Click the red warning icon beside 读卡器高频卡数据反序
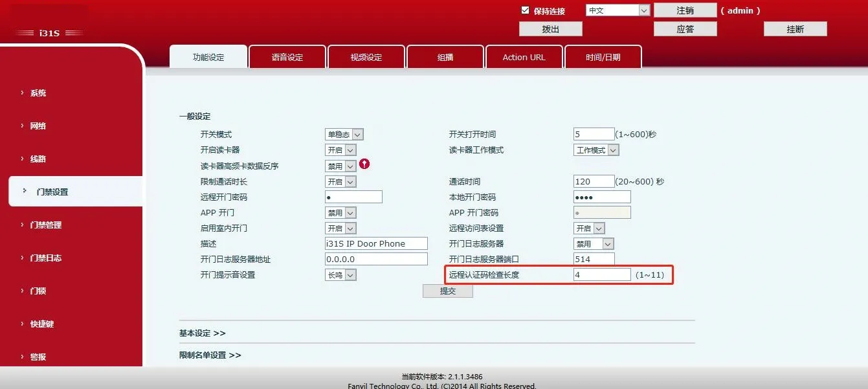Screen dimensions: 868x389 364,165
